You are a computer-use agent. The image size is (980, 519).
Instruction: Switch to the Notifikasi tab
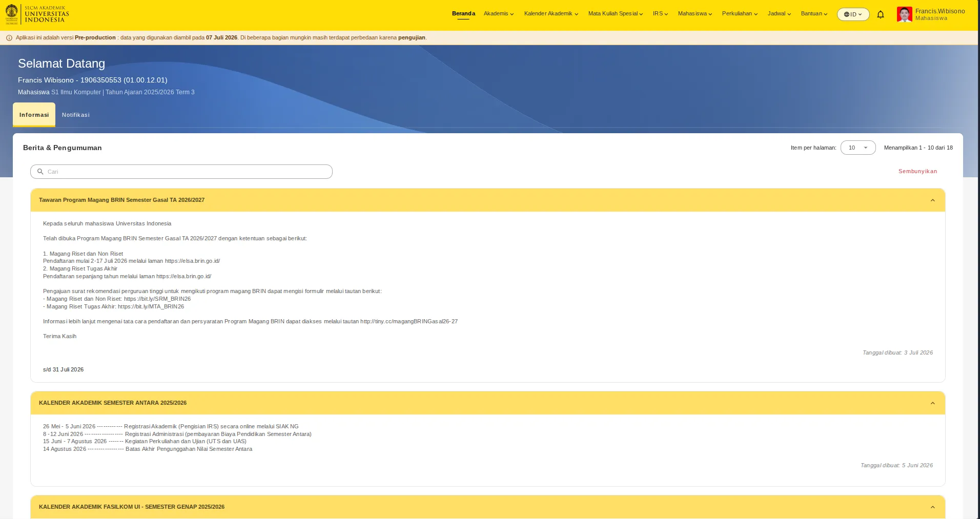coord(76,115)
